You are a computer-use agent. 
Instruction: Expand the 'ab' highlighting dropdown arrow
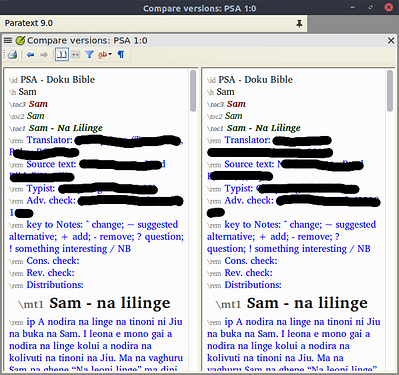point(110,54)
